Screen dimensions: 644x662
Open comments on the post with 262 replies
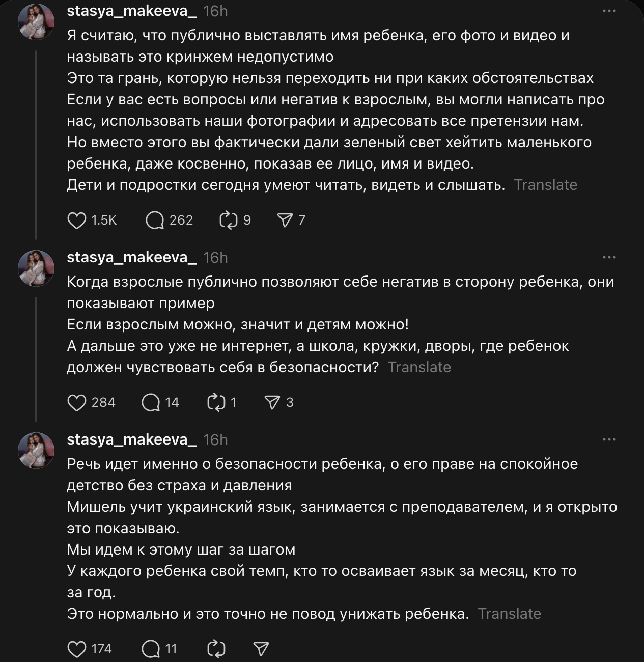click(x=154, y=220)
